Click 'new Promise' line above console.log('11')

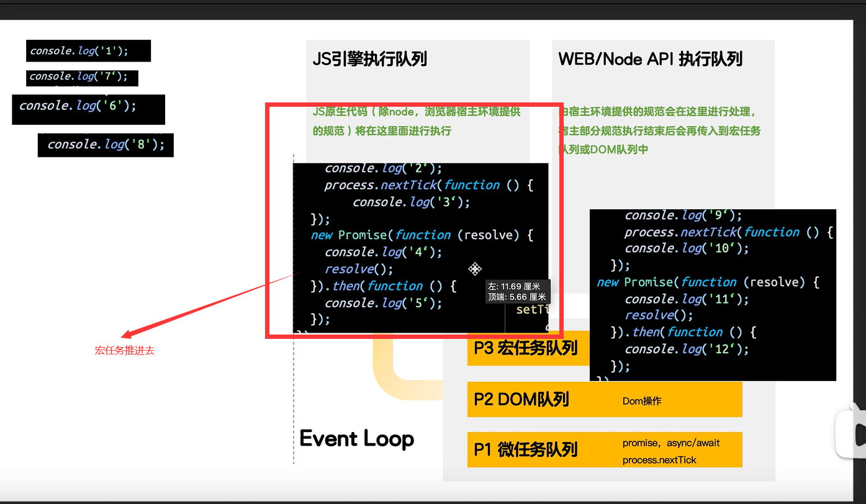coord(708,282)
